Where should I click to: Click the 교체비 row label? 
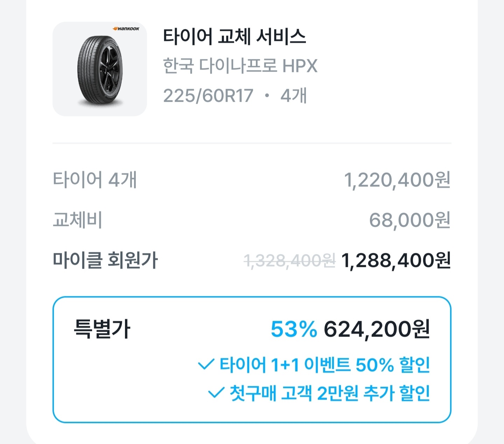(77, 220)
